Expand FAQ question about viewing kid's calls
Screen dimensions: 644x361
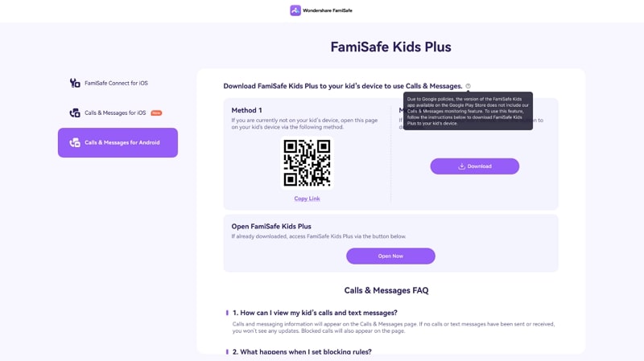tap(315, 313)
